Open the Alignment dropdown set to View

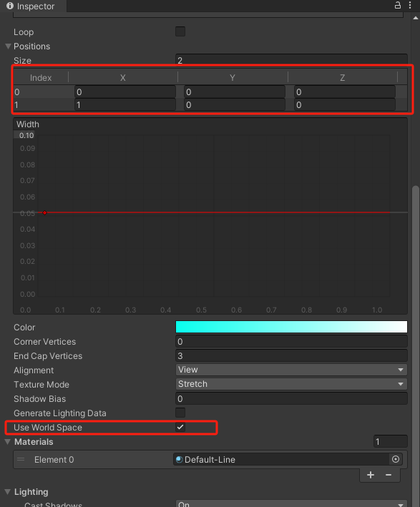[x=291, y=370]
